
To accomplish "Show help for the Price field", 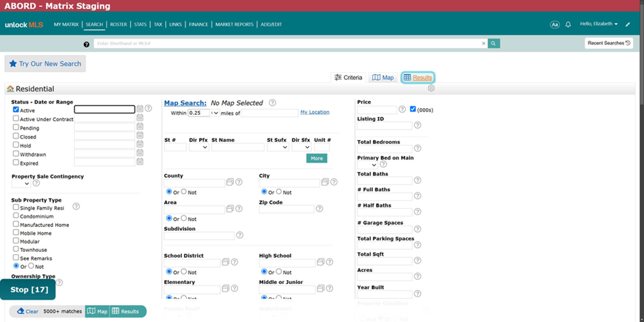I will click(x=402, y=109).
